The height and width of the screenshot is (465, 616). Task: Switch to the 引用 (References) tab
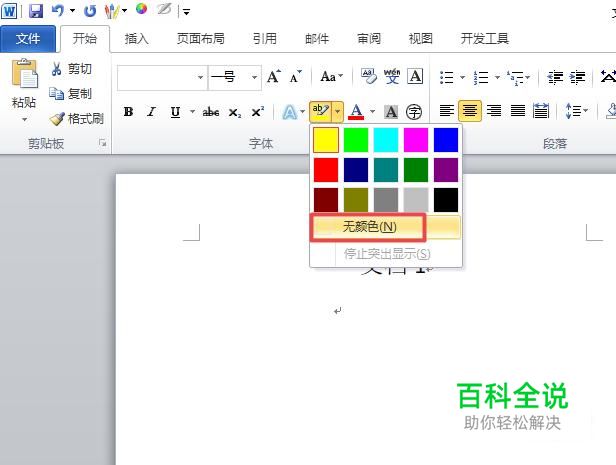point(264,38)
